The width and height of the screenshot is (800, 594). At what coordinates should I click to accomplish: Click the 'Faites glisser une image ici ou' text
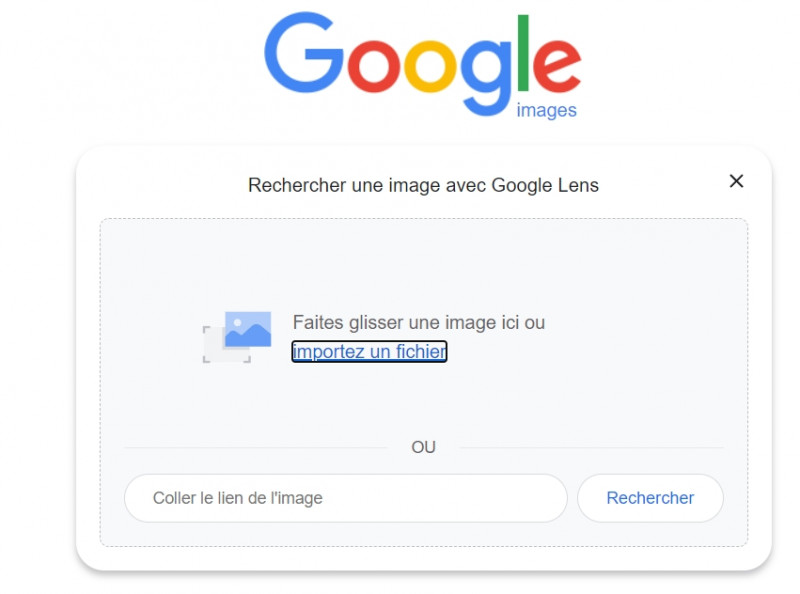coord(419,322)
